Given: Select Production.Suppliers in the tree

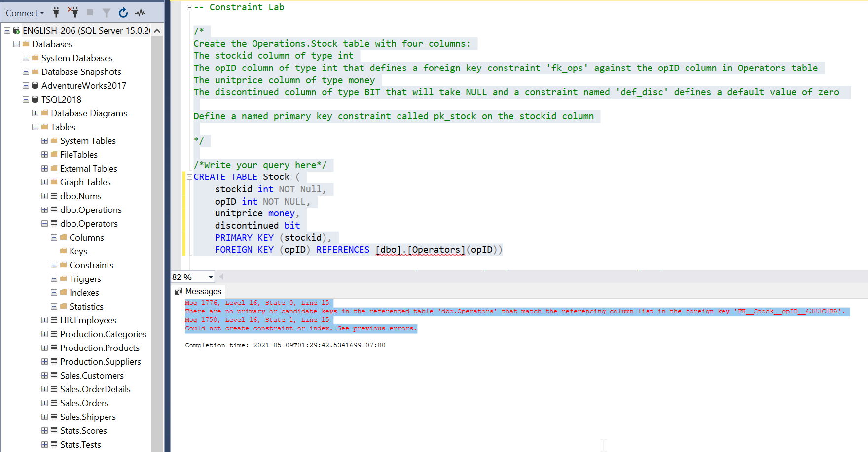Looking at the screenshot, I should click(x=101, y=362).
